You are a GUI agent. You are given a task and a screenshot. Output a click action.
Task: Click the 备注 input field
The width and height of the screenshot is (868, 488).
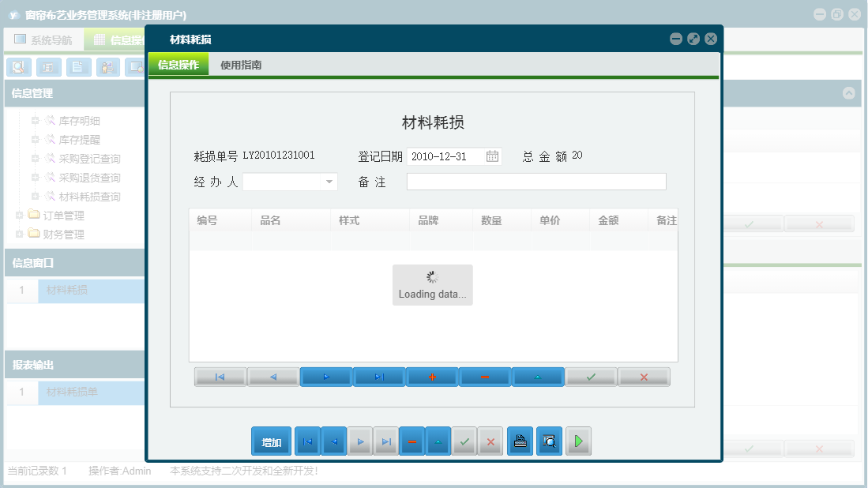535,182
